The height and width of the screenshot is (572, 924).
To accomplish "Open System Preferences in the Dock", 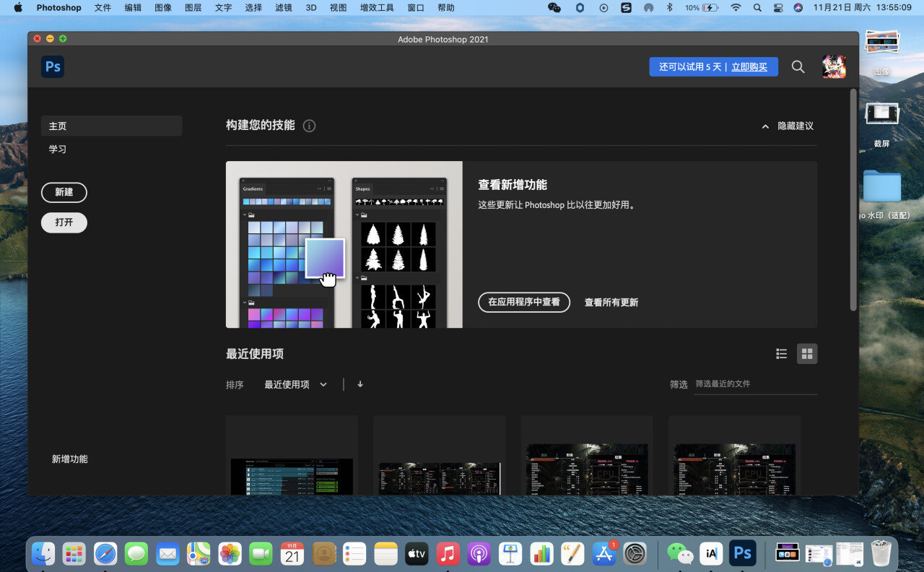I will coord(635,554).
